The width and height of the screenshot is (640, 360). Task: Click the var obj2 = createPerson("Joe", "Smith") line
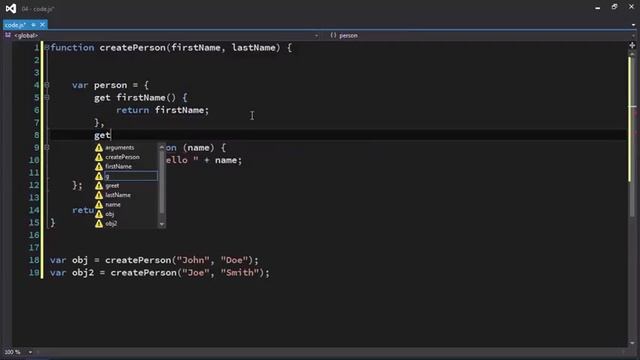[x=160, y=273]
